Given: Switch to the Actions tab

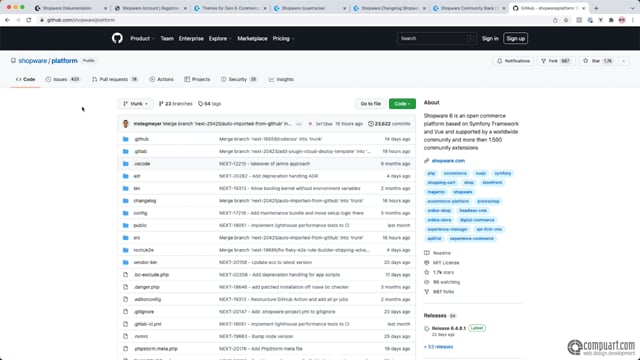Looking at the screenshot, I should click(x=162, y=79).
